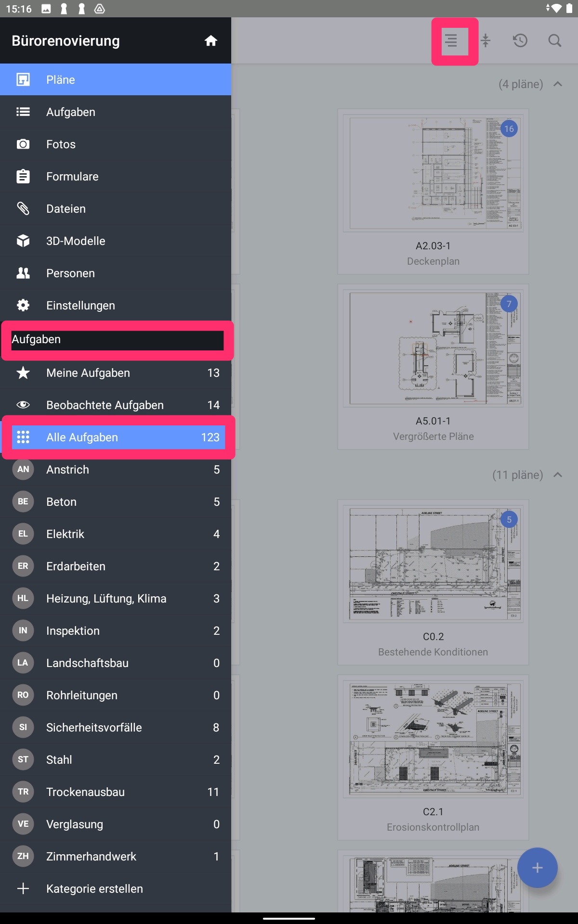Click the SI badge for Sicherheitsvorfälle
This screenshot has height=924, width=578.
click(23, 727)
